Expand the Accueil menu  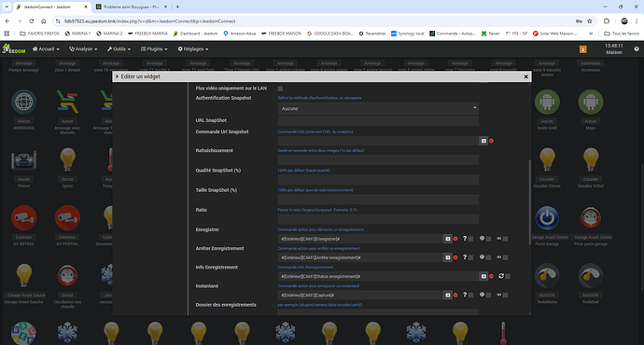point(46,48)
